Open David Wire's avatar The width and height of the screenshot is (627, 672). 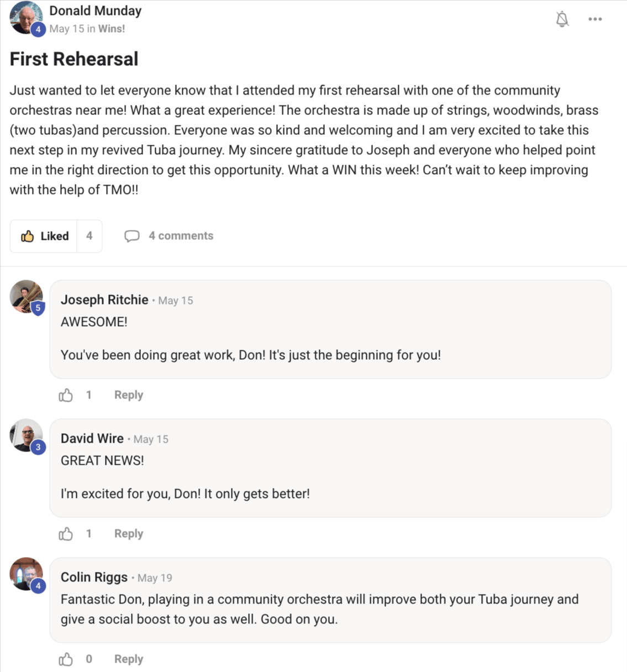pyautogui.click(x=25, y=435)
